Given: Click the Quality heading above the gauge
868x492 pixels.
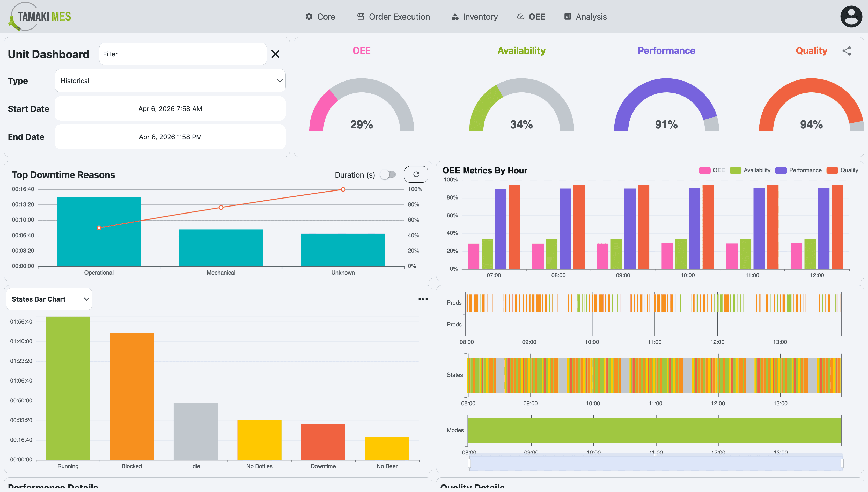Looking at the screenshot, I should pyautogui.click(x=811, y=51).
